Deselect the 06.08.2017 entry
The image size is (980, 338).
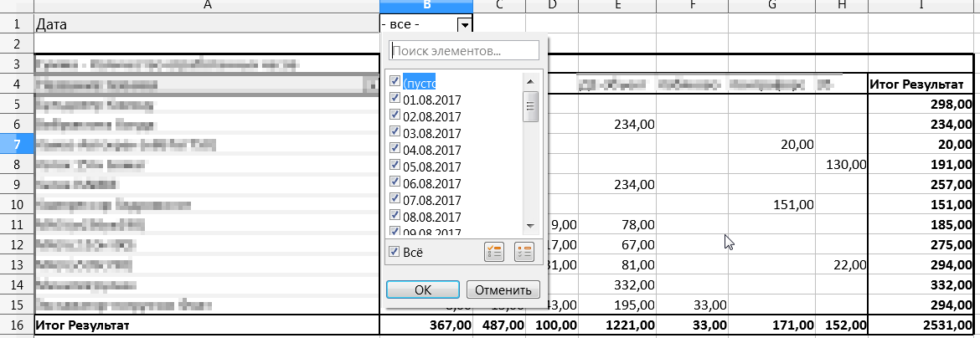(x=395, y=182)
